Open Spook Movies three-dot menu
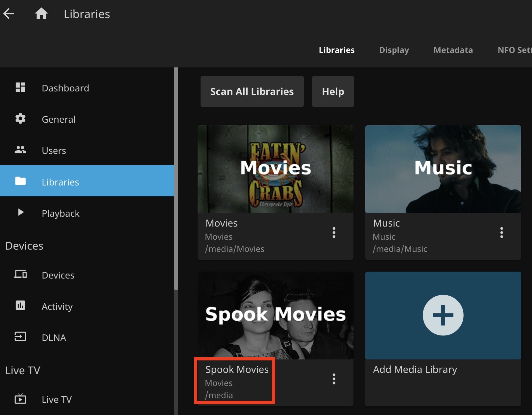532x415 pixels. (334, 379)
